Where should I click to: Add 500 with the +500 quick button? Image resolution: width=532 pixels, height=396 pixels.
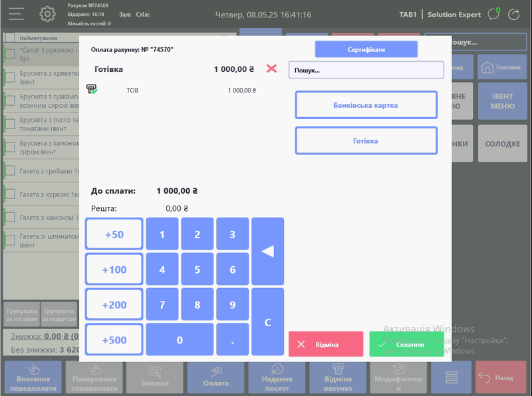click(114, 340)
